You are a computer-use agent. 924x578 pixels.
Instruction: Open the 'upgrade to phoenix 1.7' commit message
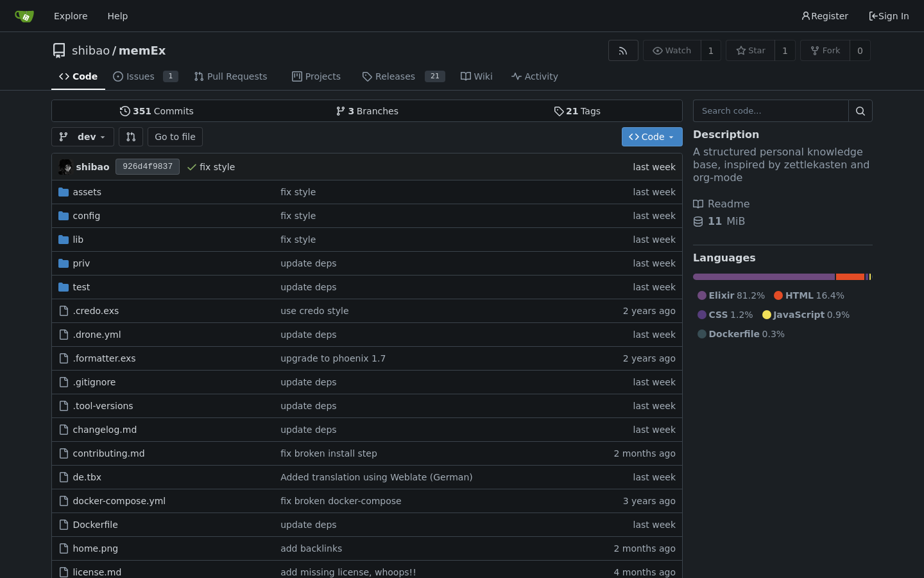pos(333,358)
